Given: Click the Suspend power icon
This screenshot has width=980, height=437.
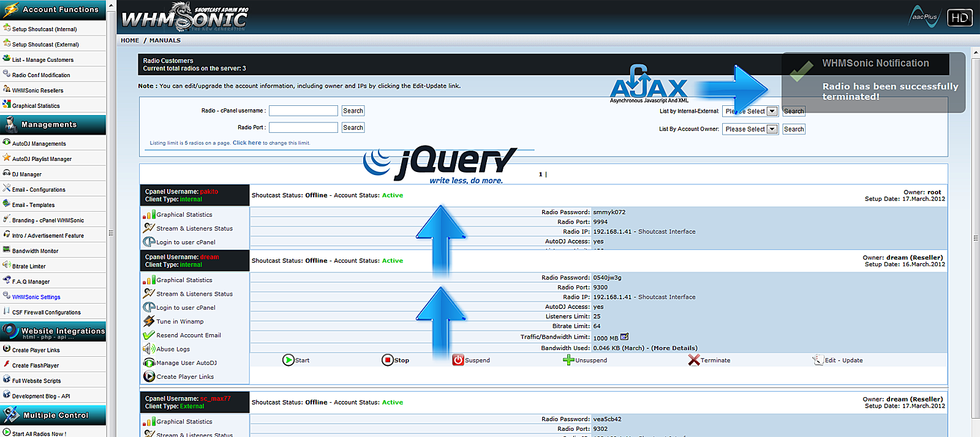Looking at the screenshot, I should coord(458,360).
